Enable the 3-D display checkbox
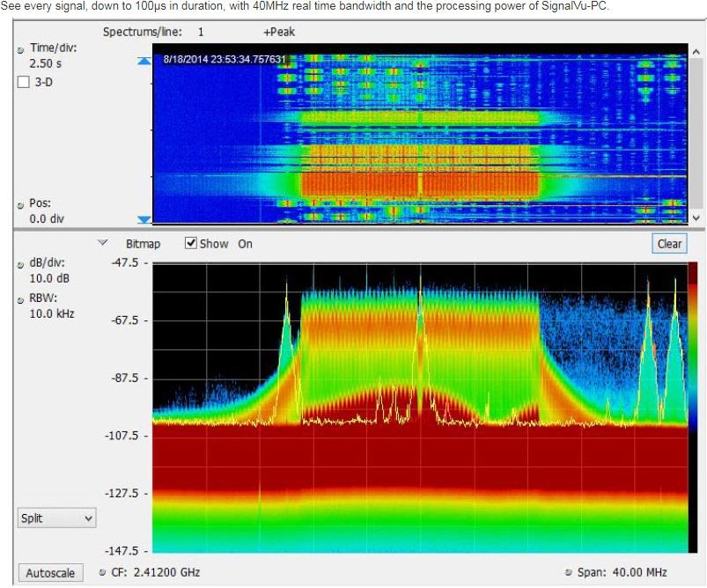 [23, 82]
